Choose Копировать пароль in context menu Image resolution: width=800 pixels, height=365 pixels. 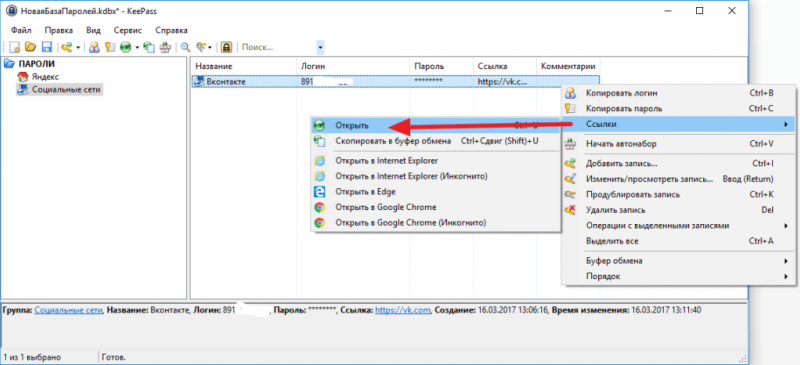tap(678, 108)
